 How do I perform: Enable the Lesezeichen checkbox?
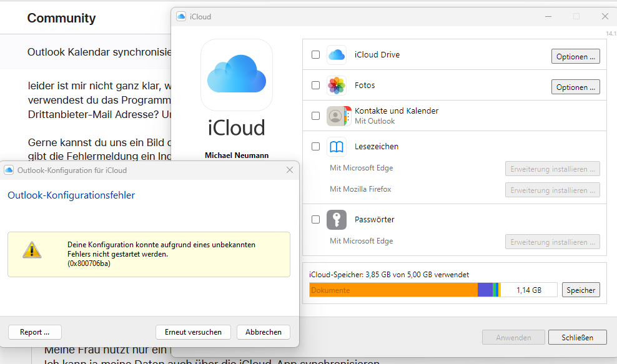tap(315, 147)
